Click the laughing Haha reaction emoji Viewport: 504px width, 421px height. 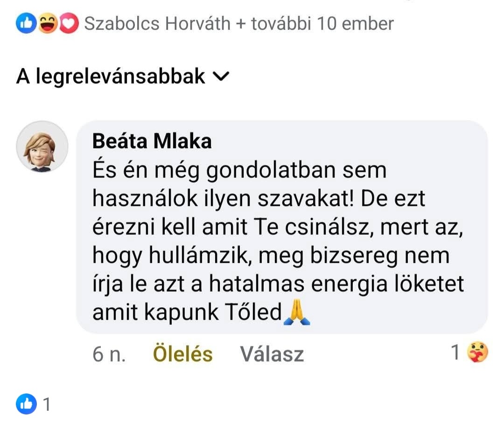click(x=48, y=24)
